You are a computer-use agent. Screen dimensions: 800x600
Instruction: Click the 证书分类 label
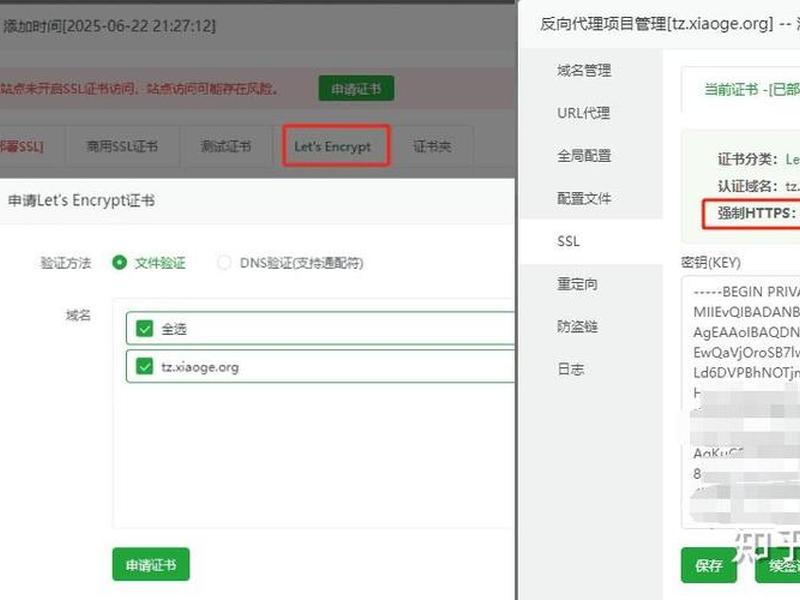pyautogui.click(x=747, y=159)
